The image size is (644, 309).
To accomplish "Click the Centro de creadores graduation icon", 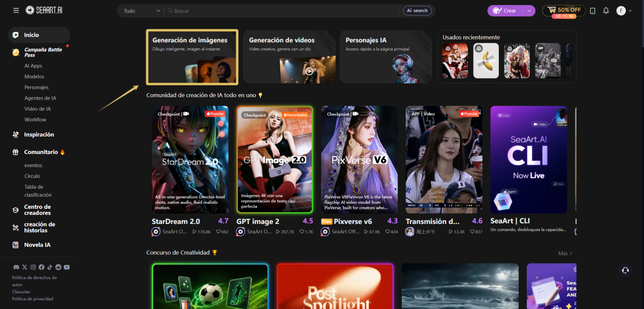I will [15, 210].
